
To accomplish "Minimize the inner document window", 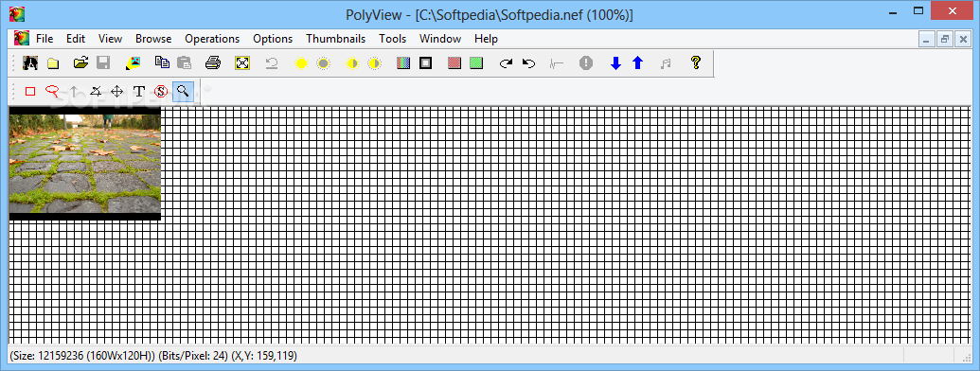I will click(927, 40).
